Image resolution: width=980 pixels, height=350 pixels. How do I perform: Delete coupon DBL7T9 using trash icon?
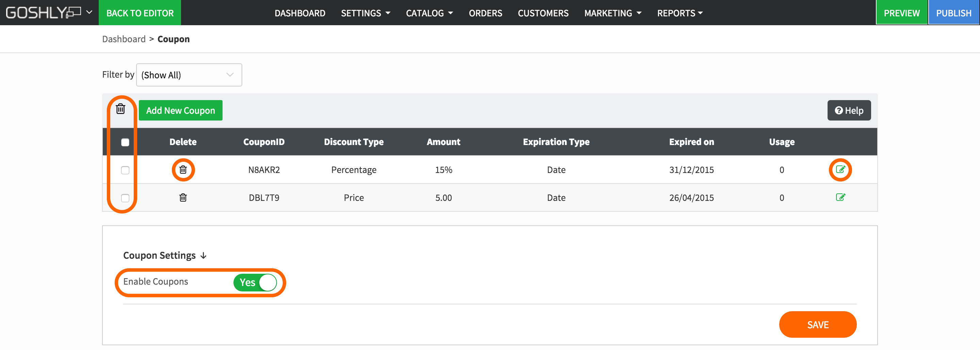click(x=183, y=198)
